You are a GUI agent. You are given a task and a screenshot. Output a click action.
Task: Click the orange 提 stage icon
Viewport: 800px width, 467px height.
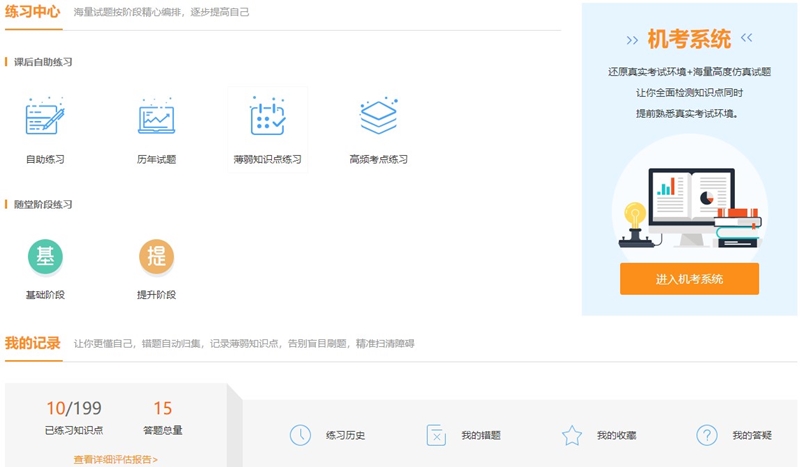pos(156,256)
